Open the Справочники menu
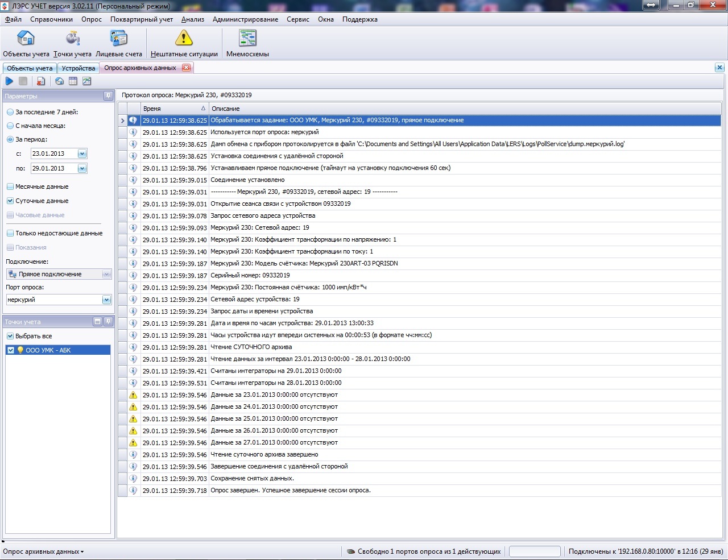 click(52, 19)
